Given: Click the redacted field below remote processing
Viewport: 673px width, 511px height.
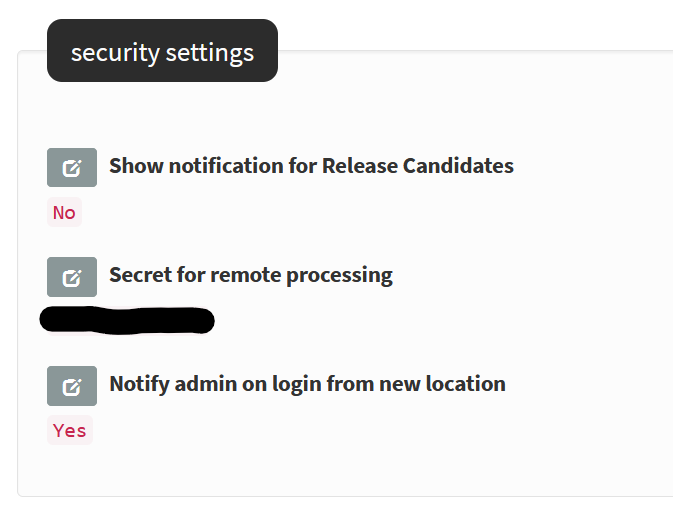Looking at the screenshot, I should 127,320.
